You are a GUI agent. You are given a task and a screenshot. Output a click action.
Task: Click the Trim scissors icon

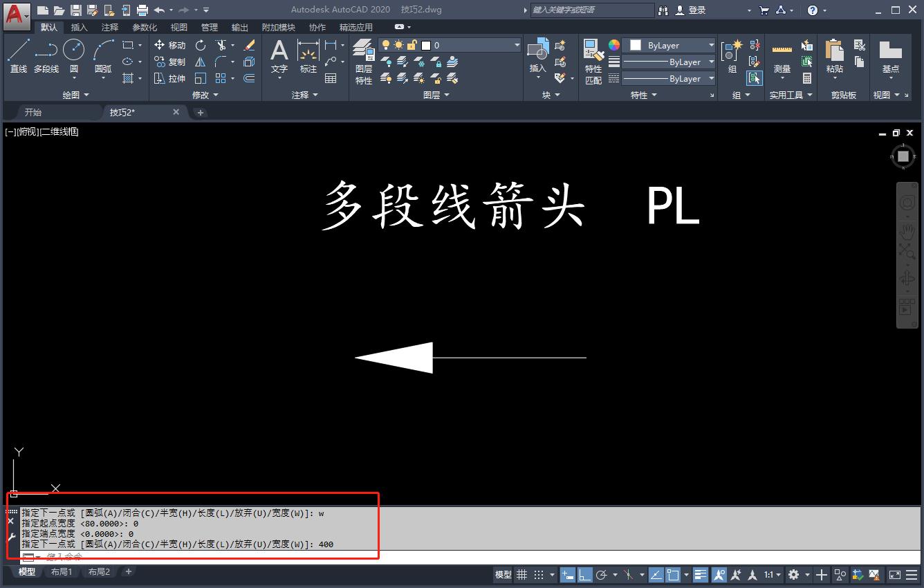[221, 45]
